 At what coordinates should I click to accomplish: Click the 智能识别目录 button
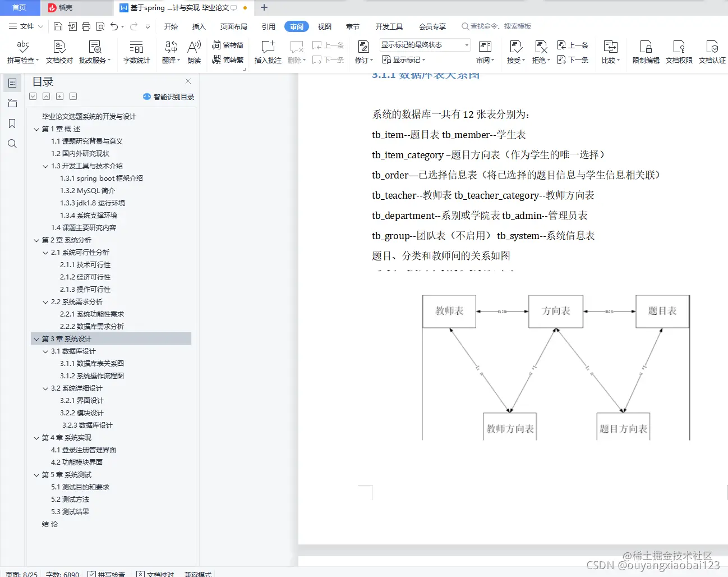(168, 96)
